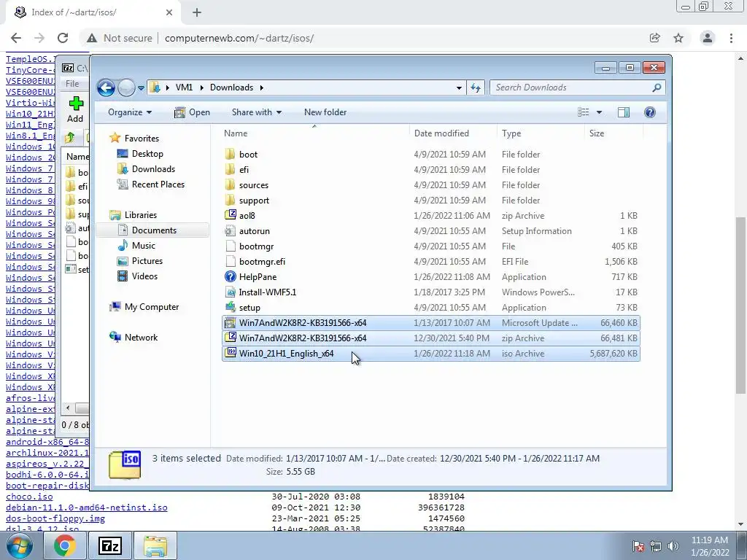Click Downloads in the address breadcrumb
This screenshot has height=560, width=747.
pyautogui.click(x=231, y=87)
